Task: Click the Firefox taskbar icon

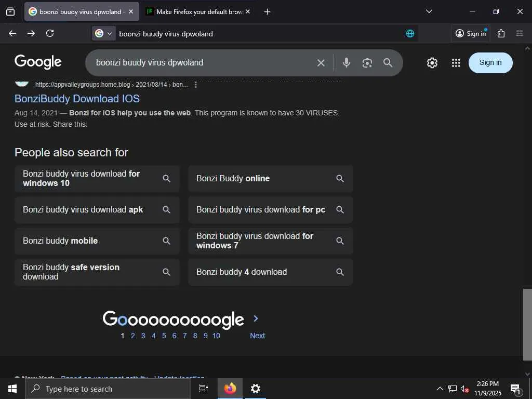Action: [x=230, y=389]
